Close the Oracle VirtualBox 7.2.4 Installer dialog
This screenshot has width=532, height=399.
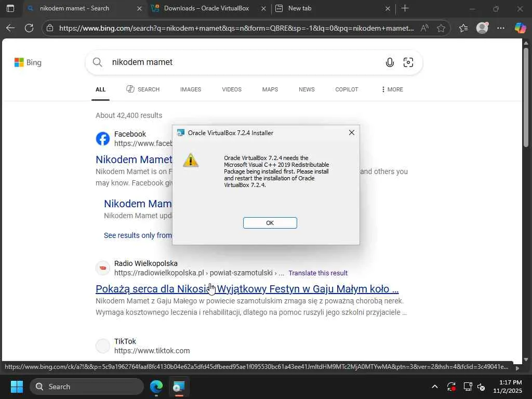coord(352,132)
